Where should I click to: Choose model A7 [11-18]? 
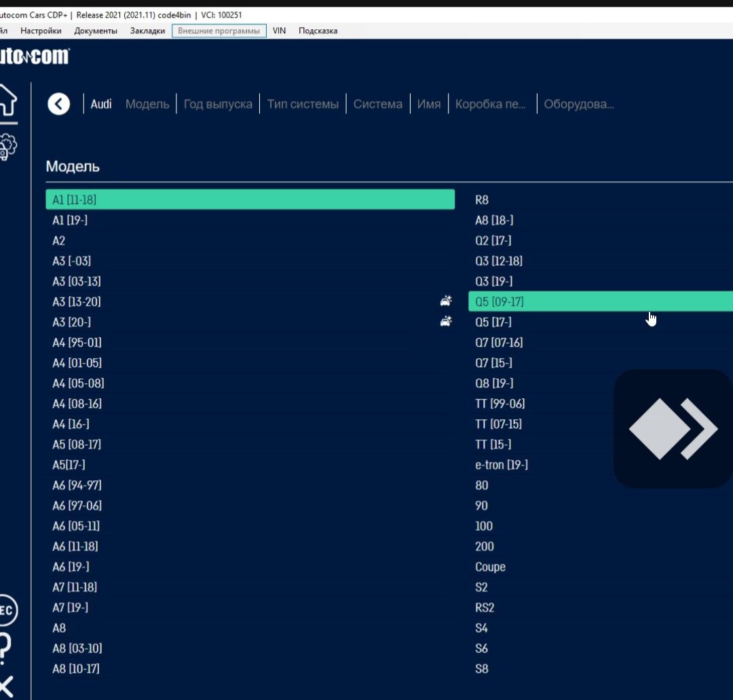point(250,587)
